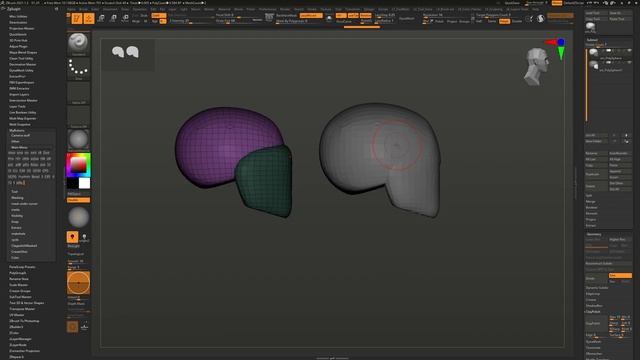
Task: Click Duplicate in Subtool panel
Action: pyautogui.click(x=596, y=174)
